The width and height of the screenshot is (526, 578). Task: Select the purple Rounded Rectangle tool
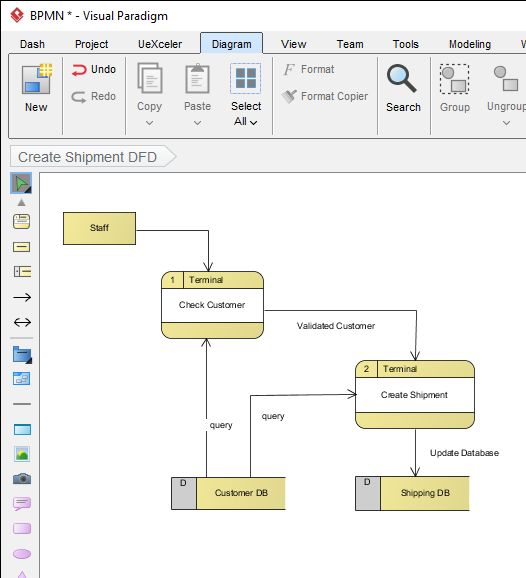[22, 529]
